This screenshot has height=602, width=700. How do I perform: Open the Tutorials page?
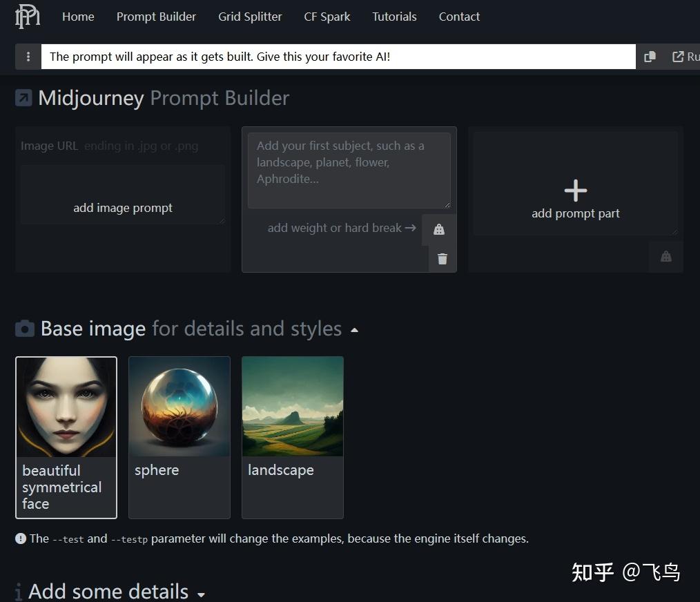[x=394, y=17]
